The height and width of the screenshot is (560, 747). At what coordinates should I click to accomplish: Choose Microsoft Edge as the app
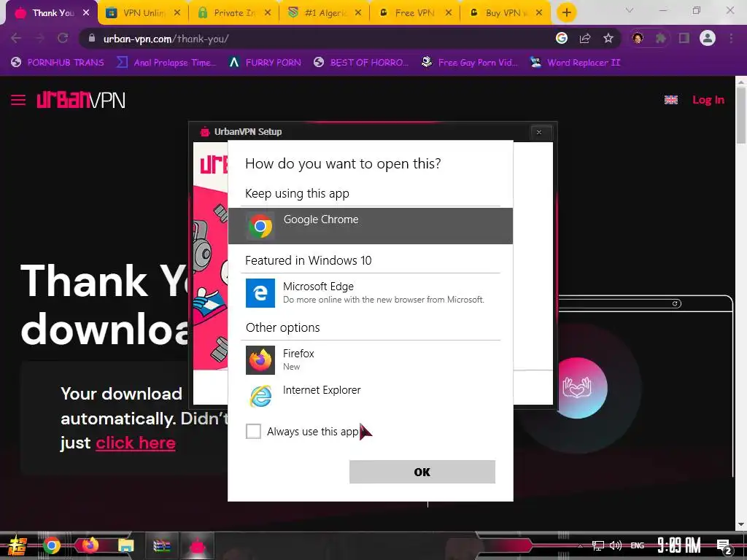coord(371,293)
